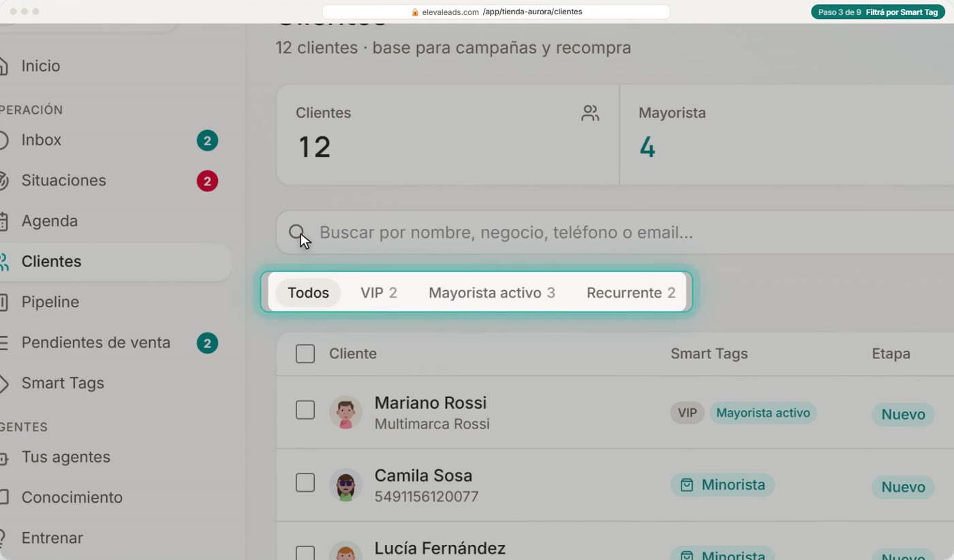The image size is (954, 560).
Task: Click the VIP tag on Mariano Rossi
Action: tap(687, 413)
